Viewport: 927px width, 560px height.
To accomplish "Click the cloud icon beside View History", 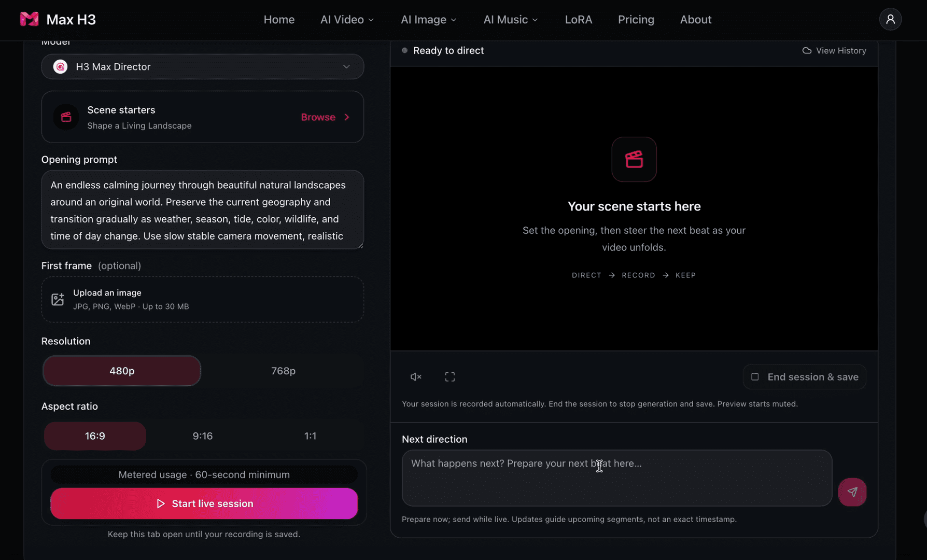I will 807,51.
